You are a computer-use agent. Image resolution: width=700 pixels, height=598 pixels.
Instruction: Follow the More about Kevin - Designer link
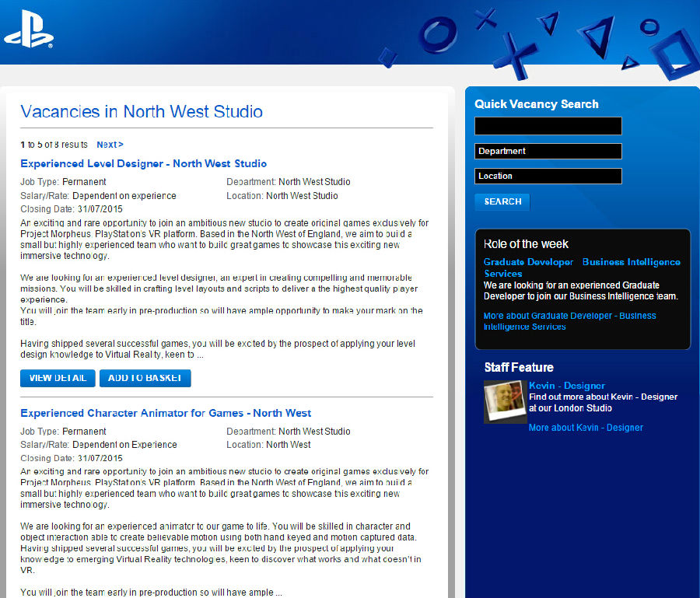tap(586, 428)
